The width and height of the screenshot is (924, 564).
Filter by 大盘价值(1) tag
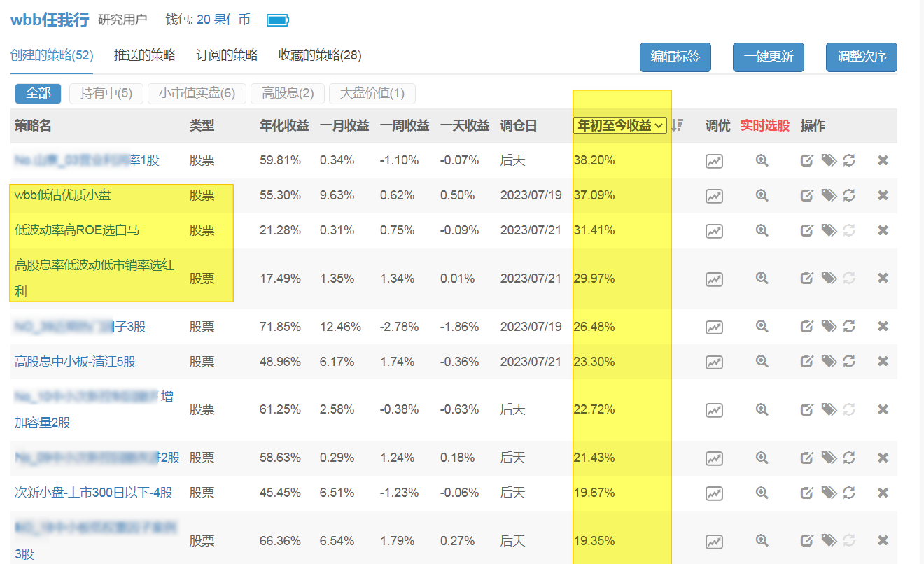372,93
